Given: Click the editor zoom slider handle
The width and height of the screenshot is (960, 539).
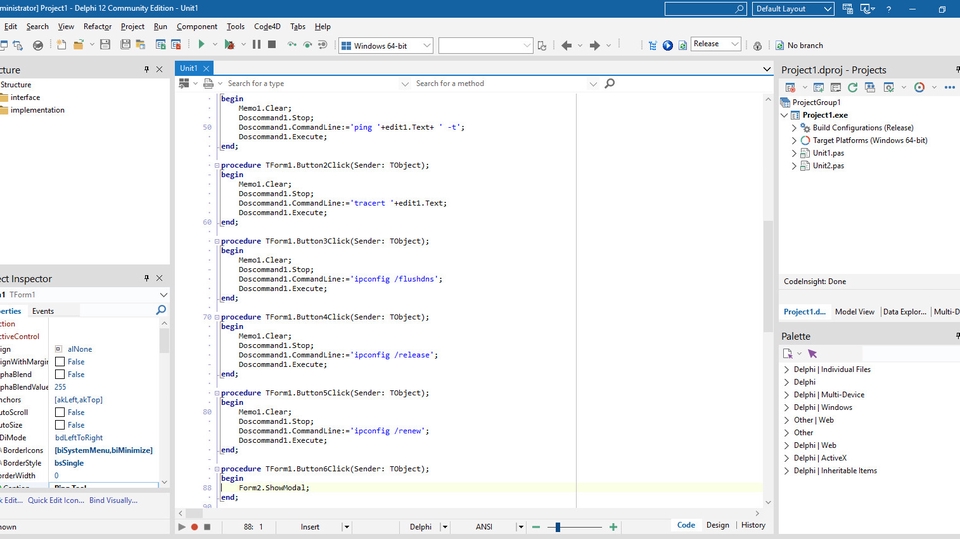Looking at the screenshot, I should click(x=558, y=527).
